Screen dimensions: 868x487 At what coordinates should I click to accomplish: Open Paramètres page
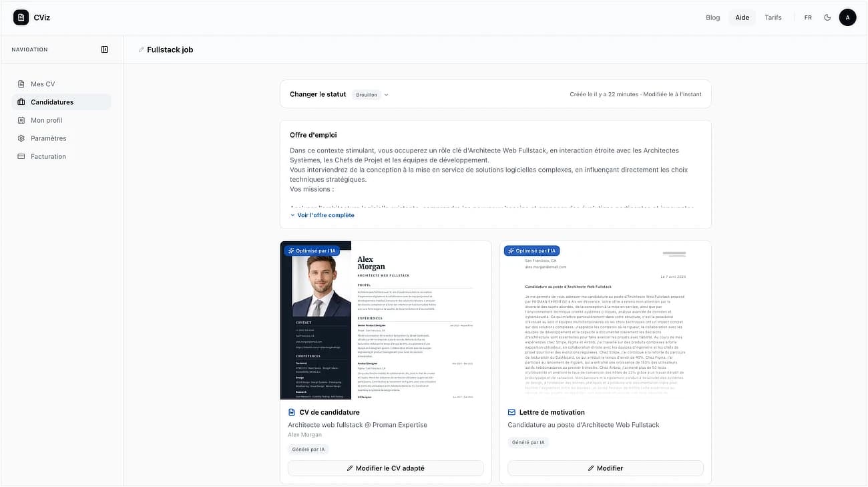coord(61,138)
